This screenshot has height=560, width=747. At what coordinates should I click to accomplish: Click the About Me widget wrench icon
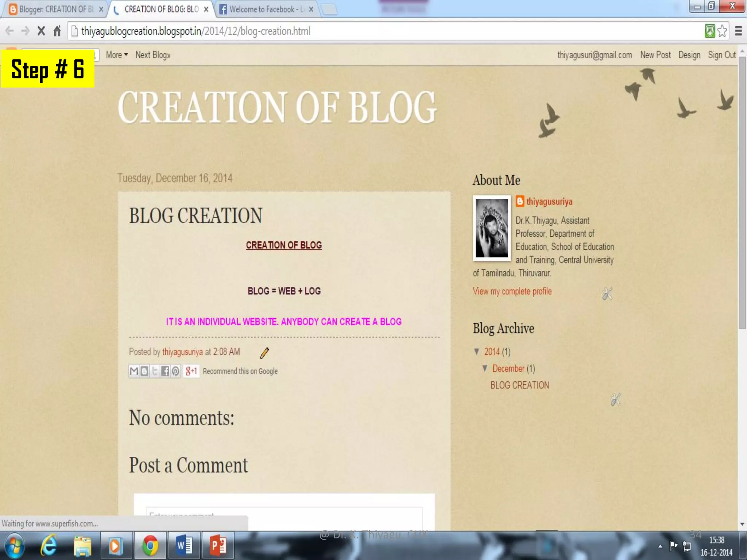607,294
